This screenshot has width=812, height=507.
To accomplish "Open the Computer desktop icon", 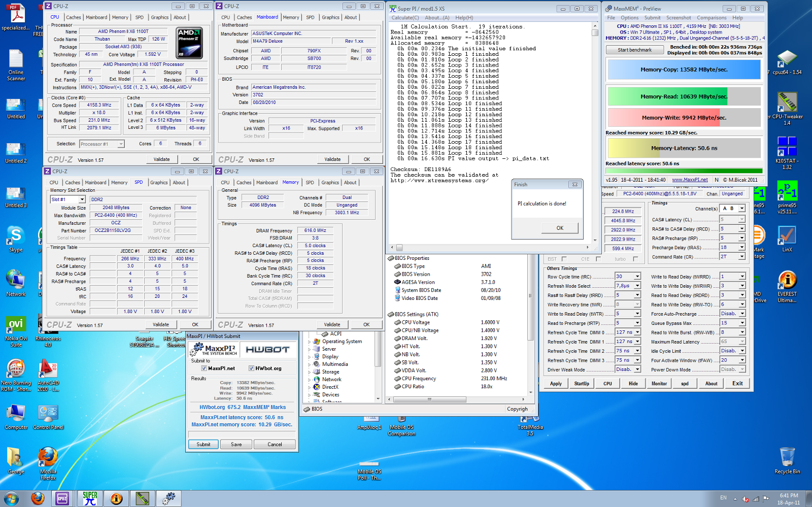I will [x=16, y=417].
